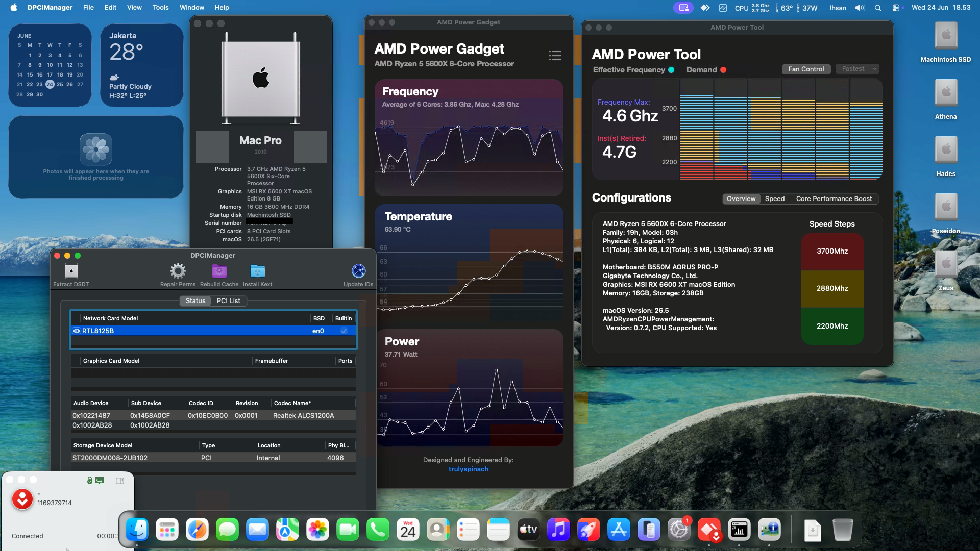
Task: Open Core Performance Boost tab
Action: [834, 199]
